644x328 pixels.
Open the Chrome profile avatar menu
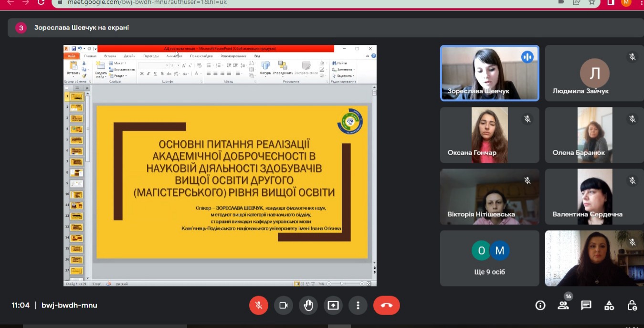click(x=626, y=2)
